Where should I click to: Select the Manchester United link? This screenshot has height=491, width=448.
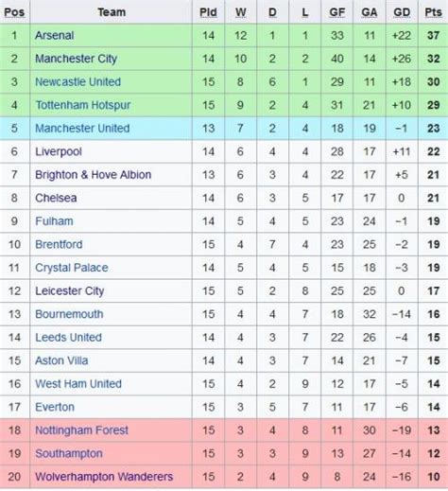[82, 129]
